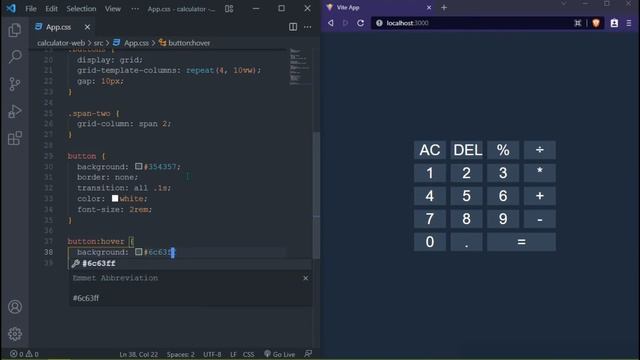Open the white color swatch picker

[115, 198]
